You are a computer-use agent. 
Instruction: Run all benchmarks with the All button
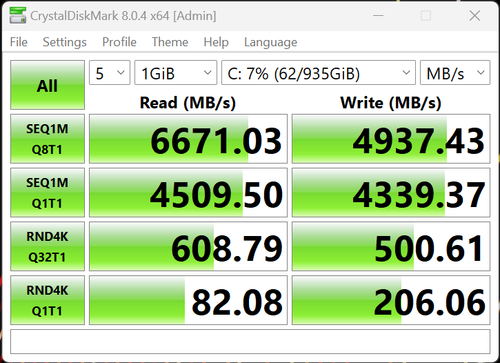[47, 85]
